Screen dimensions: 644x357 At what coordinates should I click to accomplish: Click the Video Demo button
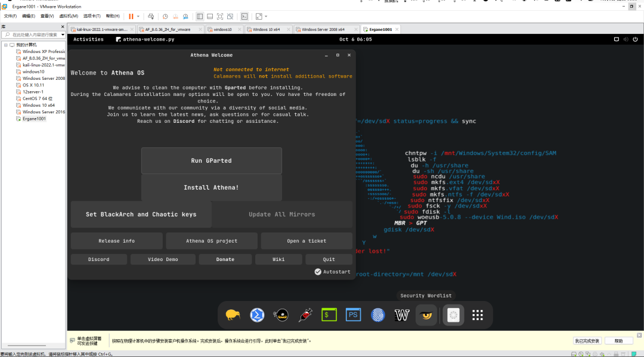pos(163,259)
